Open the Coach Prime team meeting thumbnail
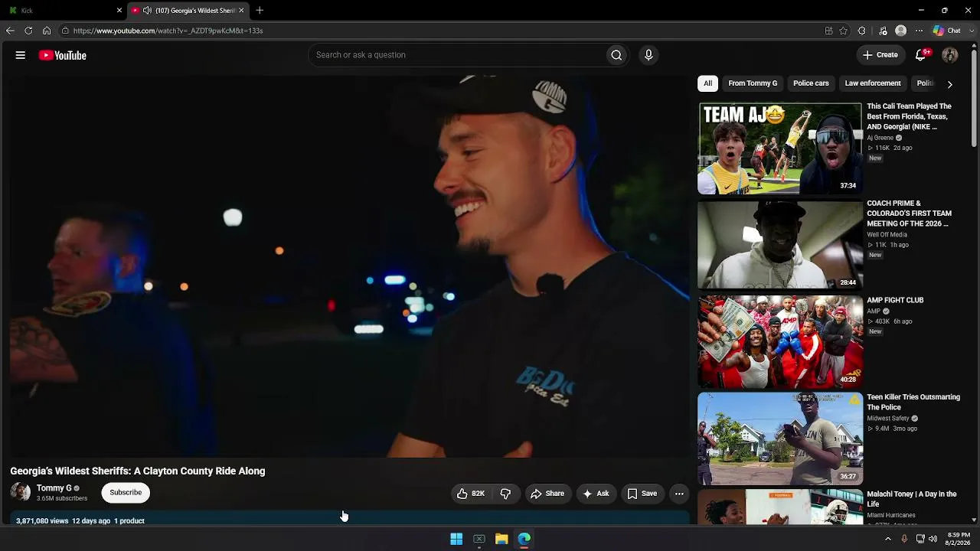The width and height of the screenshot is (980, 551). tap(780, 245)
